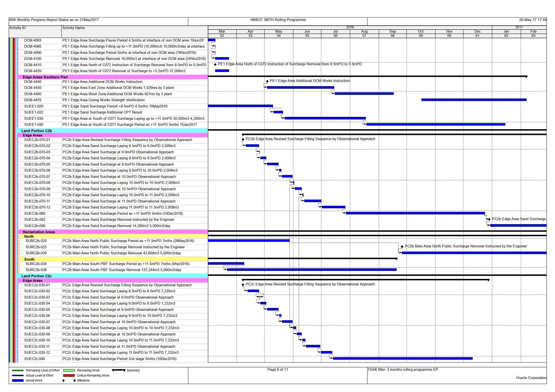Click the Dec month header in the timescale
Image resolution: width=555 pixels, height=392 pixels.
click(x=477, y=31)
